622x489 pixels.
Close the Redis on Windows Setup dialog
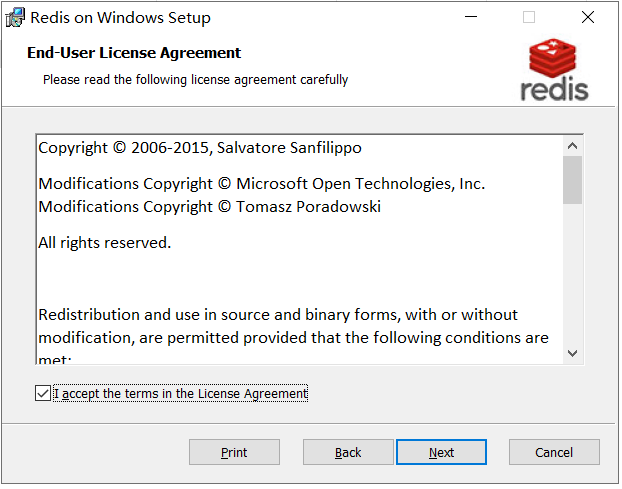[588, 18]
